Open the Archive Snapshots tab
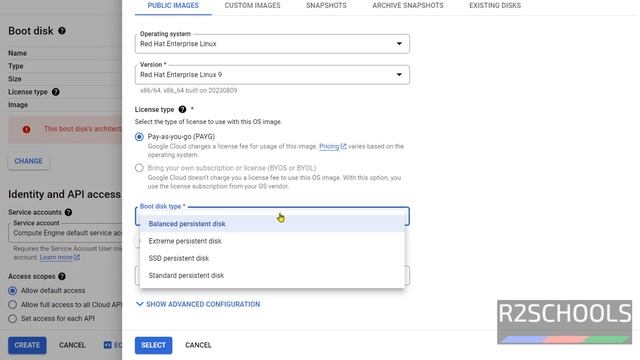This screenshot has height=360, width=640. pos(407,6)
